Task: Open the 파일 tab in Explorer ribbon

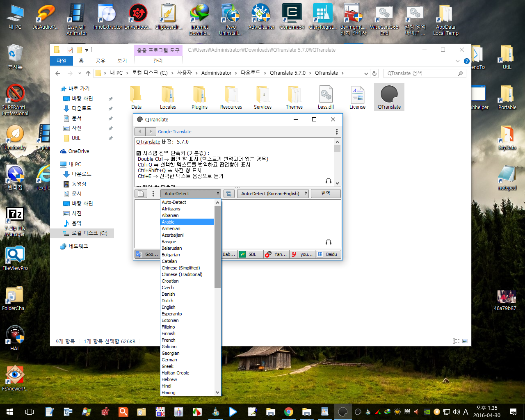Action: pos(62,61)
